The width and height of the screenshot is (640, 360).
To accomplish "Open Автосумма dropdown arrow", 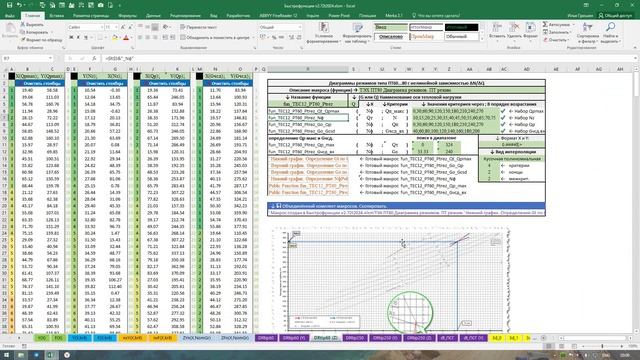I will click(573, 24).
